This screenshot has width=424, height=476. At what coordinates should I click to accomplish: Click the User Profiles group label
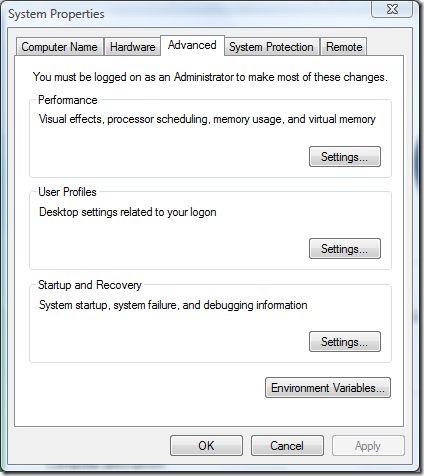[67, 192]
